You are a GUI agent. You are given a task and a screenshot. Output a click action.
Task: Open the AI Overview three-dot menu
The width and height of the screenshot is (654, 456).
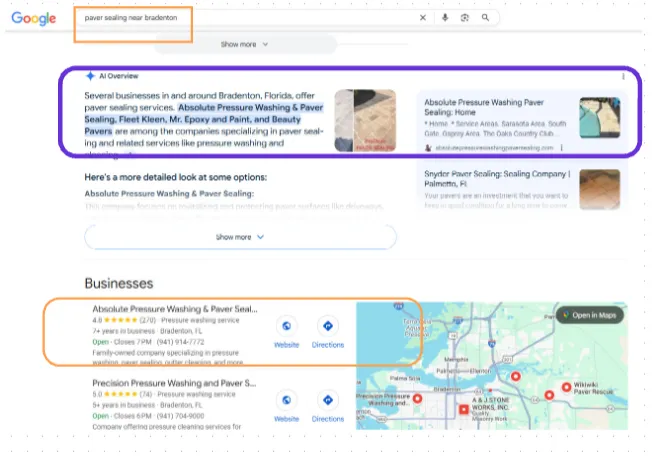point(623,76)
